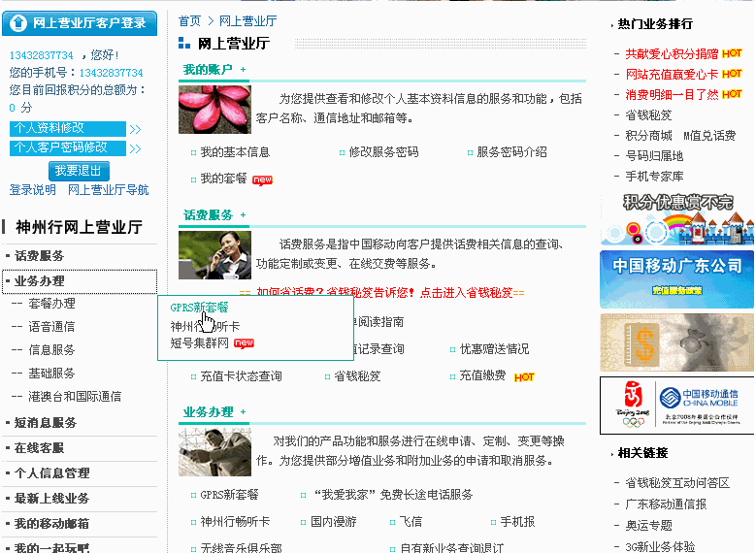Viewport: 756px width, 553px height.
Task: Click the orange dollar-sign banner image
Action: click(x=676, y=342)
